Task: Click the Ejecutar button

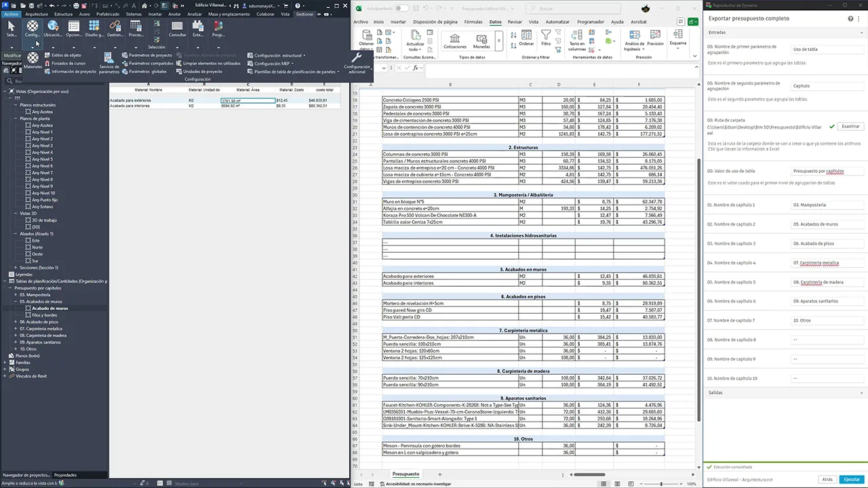Action: [851, 479]
